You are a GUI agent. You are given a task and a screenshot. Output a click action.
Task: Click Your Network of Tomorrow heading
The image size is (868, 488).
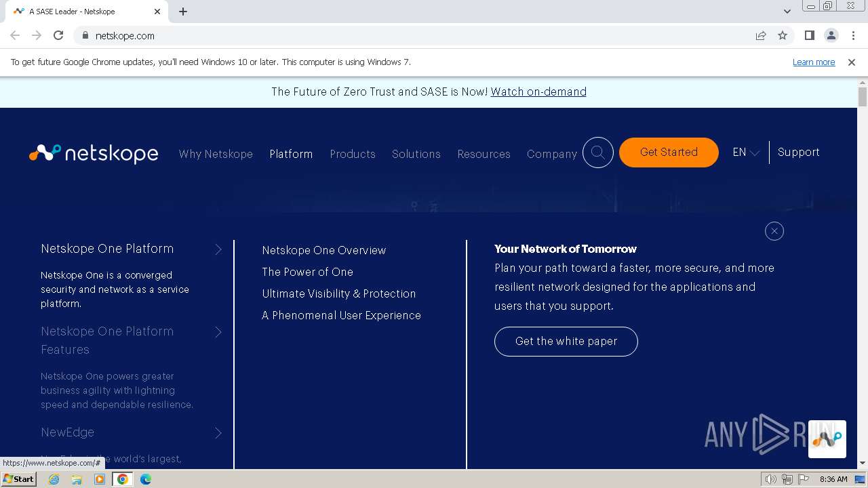566,249
